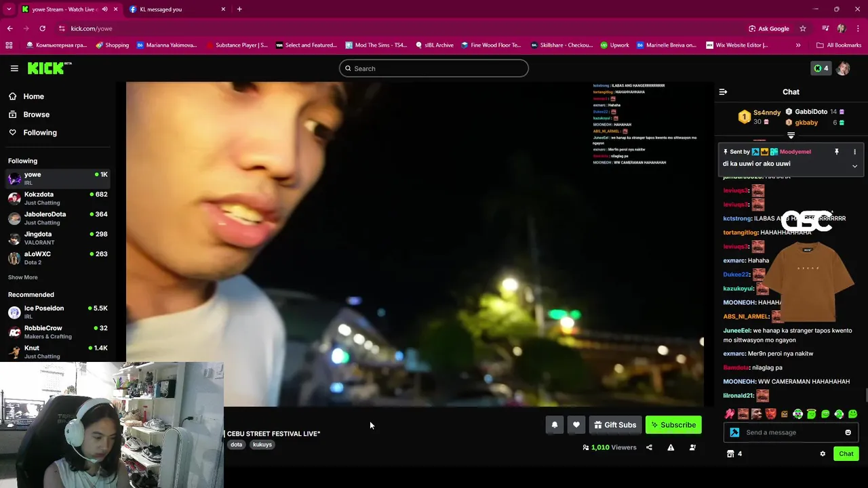868x488 pixels.
Task: Open gkbaby leaderboard entry
Action: point(814,123)
